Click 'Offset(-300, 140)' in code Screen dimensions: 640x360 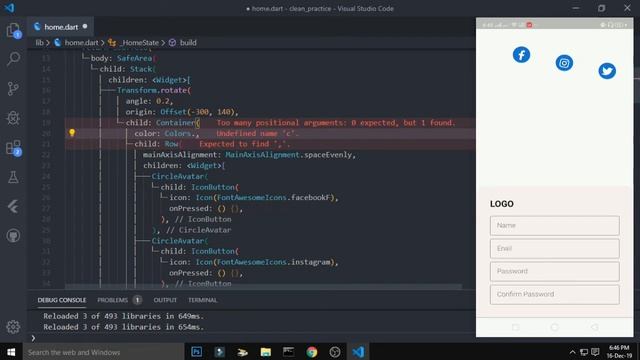(197, 112)
